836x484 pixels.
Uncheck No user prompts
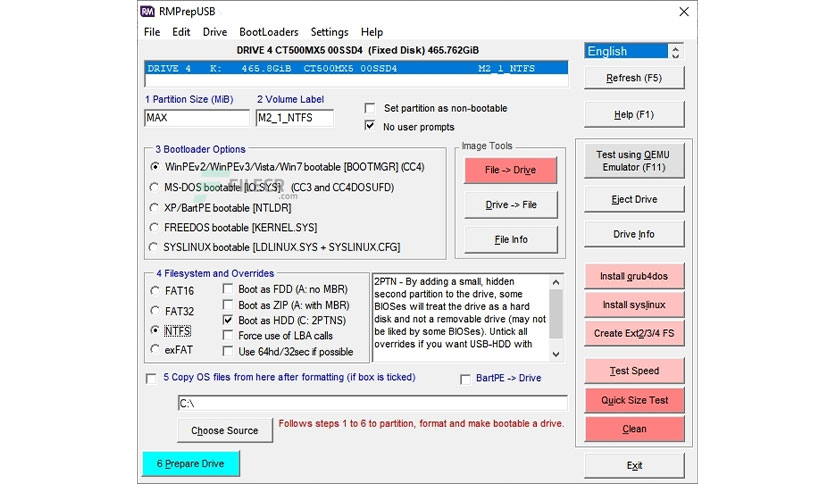point(369,126)
